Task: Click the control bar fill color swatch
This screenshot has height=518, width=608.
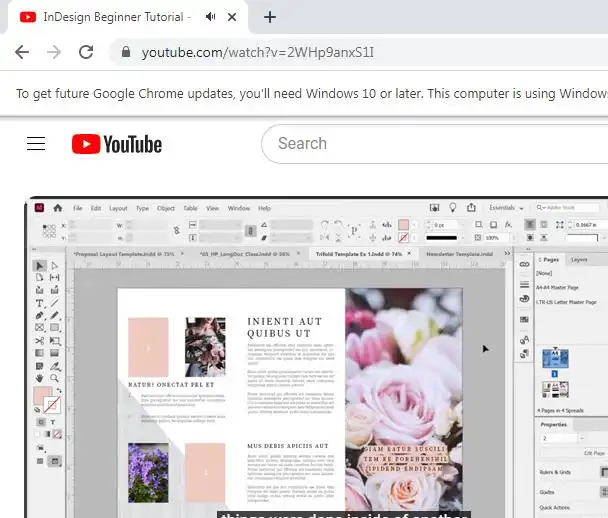Action: coord(404,224)
